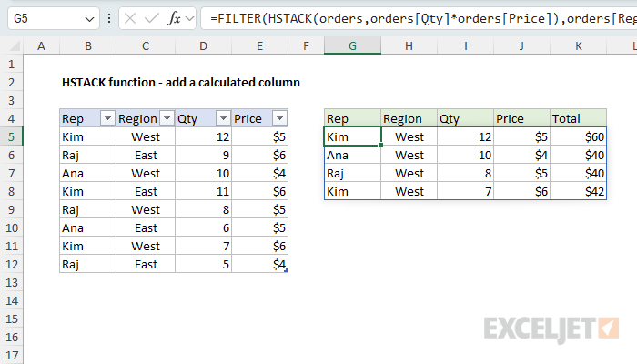Click the price $6 in cell E11
This screenshot has height=364, width=637.
259,247
